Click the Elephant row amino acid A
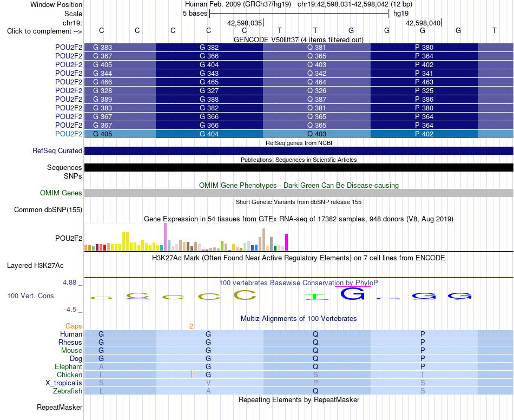Screen dimensions: 514x420 coord(101,366)
